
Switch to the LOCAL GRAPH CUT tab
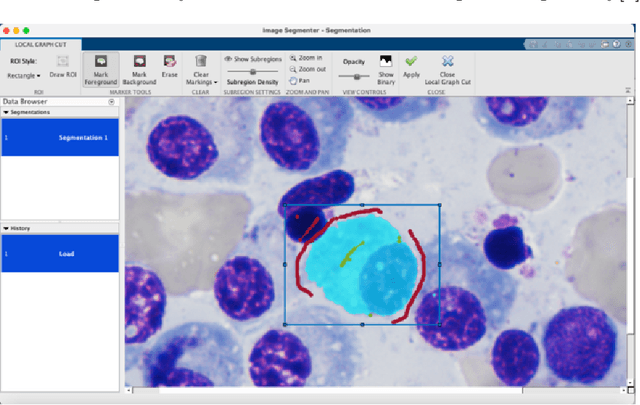point(40,45)
